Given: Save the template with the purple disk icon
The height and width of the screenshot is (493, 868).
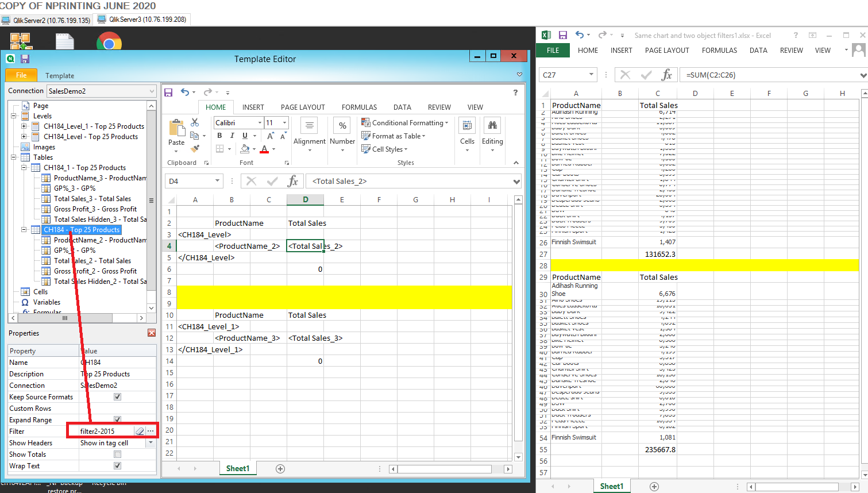Looking at the screenshot, I should pos(25,59).
